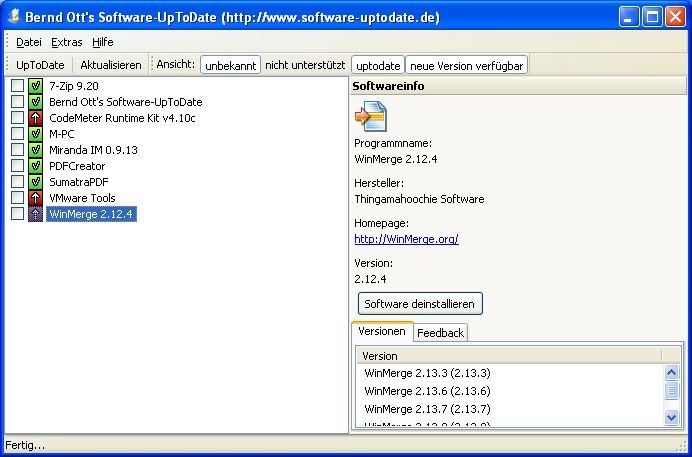Select the SumatraPDF list entry
Image resolution: width=692 pixels, height=457 pixels.
click(x=79, y=182)
